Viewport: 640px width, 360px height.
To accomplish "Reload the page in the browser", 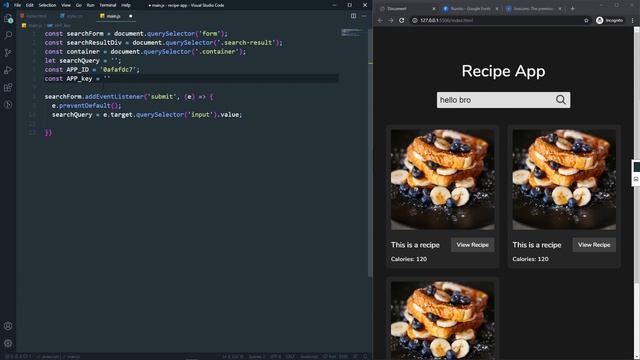I will tap(401, 20).
